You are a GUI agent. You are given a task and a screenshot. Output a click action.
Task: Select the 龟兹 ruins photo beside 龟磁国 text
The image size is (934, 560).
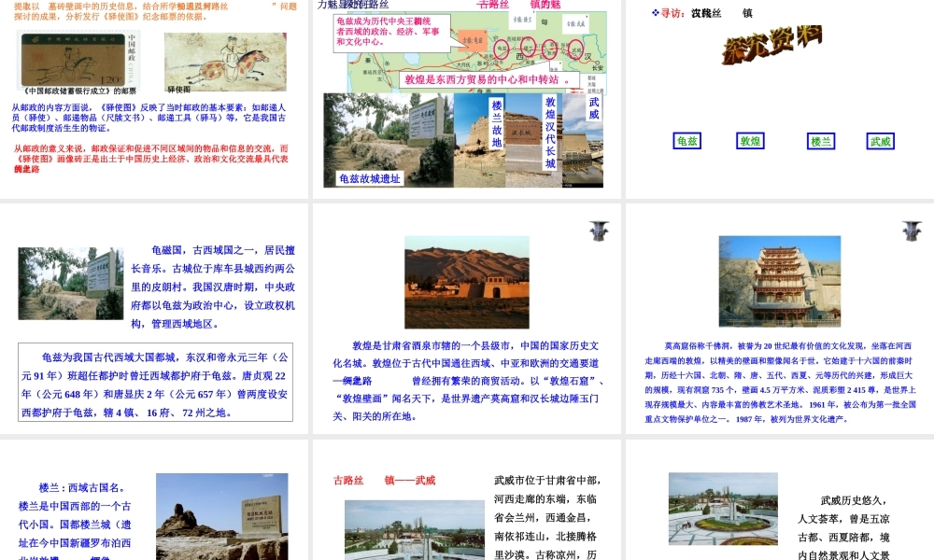[71, 284]
